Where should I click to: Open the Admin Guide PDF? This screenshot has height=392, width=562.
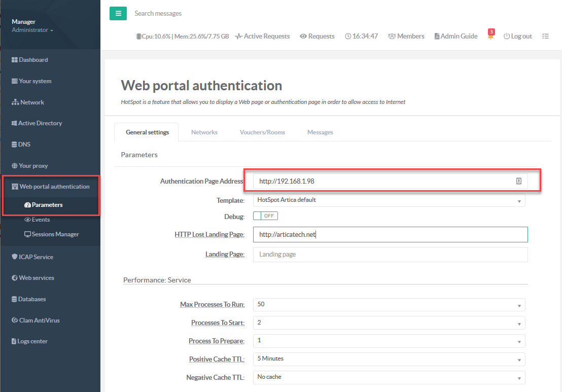pyautogui.click(x=455, y=37)
